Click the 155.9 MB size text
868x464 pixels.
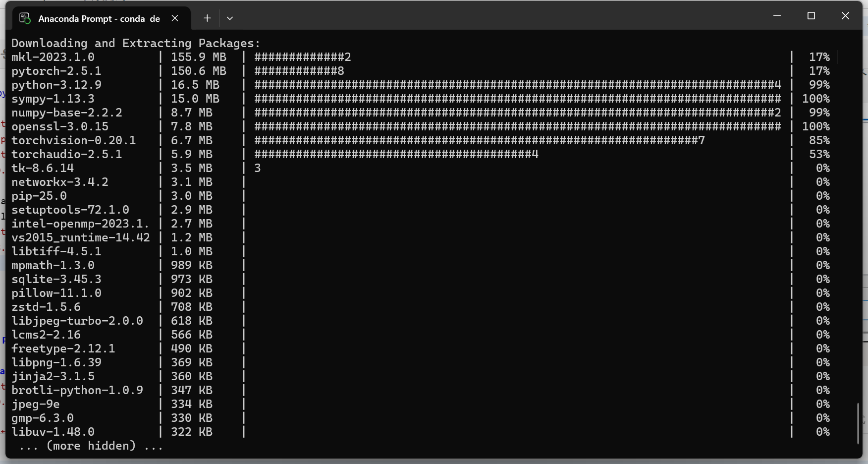pyautogui.click(x=198, y=57)
